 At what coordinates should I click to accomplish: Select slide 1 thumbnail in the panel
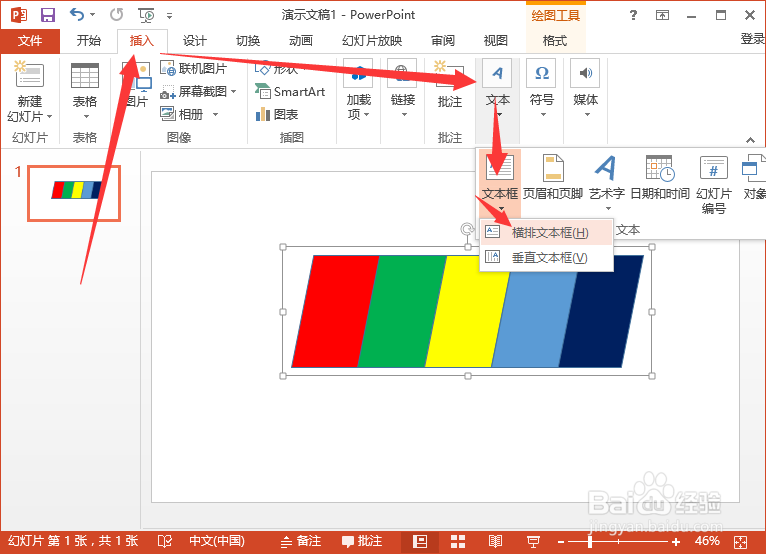(74, 193)
